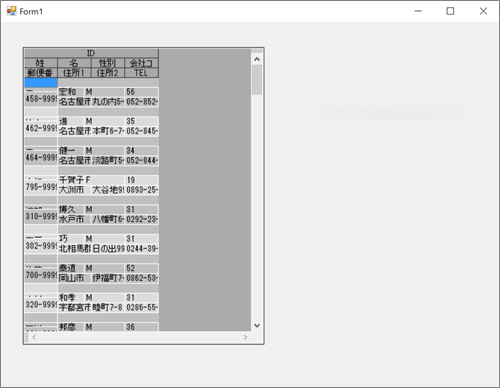The height and width of the screenshot is (388, 500).
Task: Click the 住所1 column header
Action: 74,73
